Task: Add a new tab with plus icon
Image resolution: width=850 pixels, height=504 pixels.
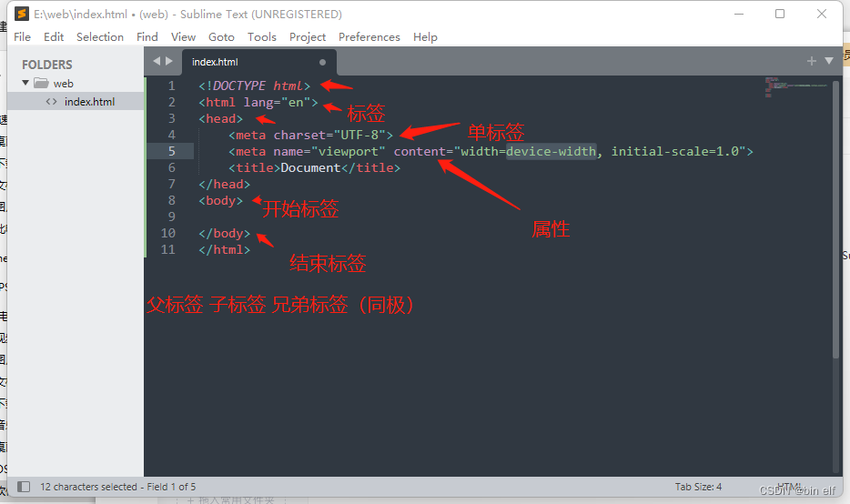Action: click(x=812, y=61)
